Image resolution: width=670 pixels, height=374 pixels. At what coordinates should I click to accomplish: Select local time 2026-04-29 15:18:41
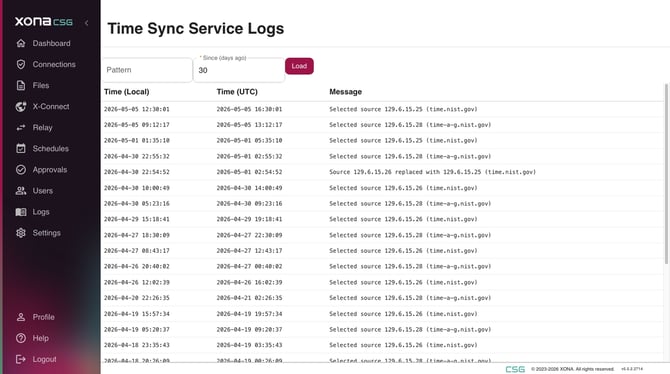tap(137, 219)
